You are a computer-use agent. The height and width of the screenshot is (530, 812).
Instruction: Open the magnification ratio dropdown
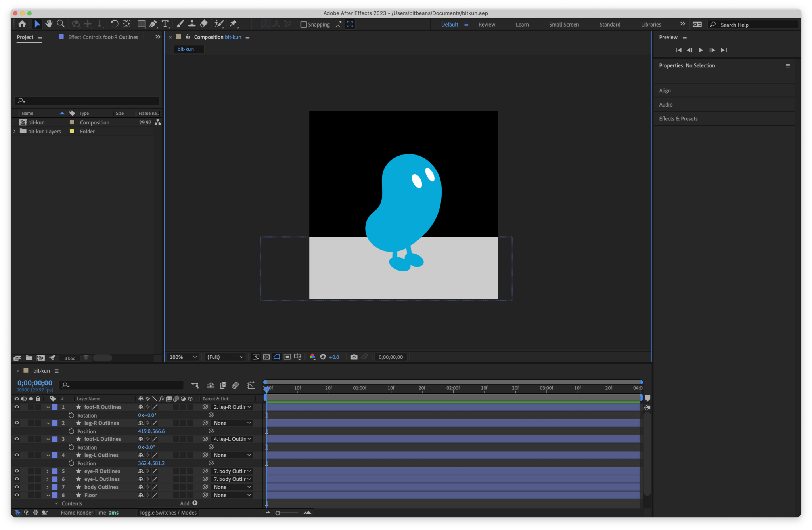pos(182,357)
